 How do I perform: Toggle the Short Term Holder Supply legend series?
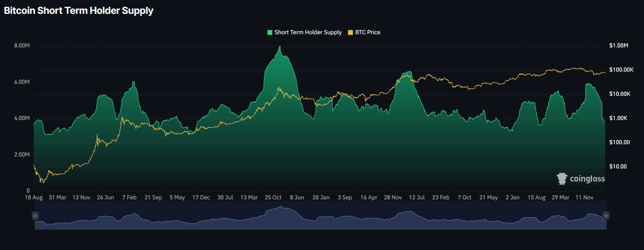[x=304, y=32]
